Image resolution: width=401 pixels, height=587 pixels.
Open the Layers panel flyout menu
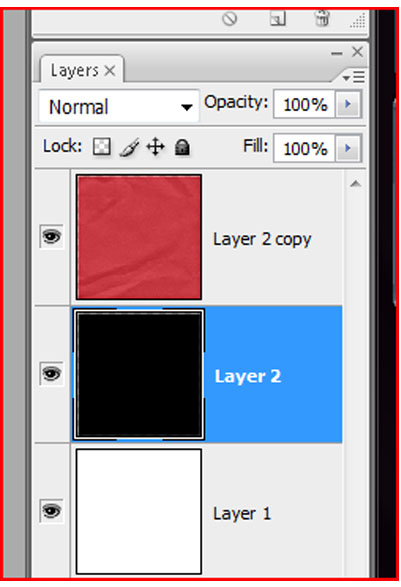point(353,77)
